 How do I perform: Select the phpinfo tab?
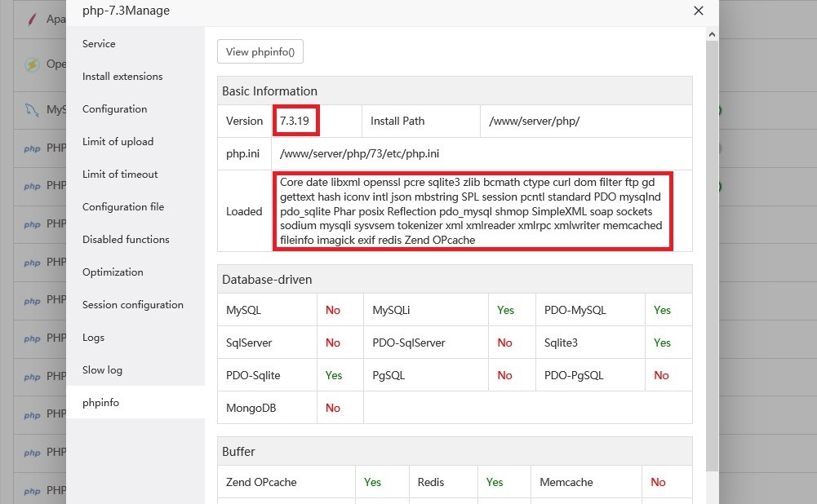100,403
